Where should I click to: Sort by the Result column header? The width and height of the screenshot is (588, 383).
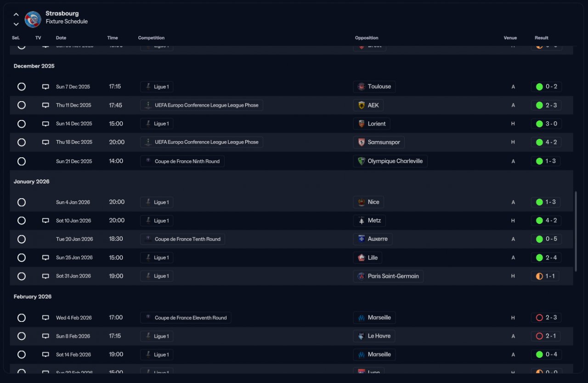coord(542,38)
